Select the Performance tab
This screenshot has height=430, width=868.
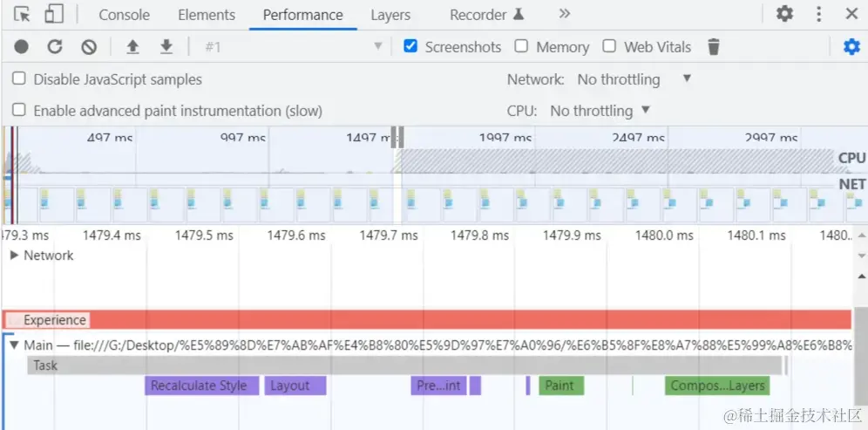point(302,15)
